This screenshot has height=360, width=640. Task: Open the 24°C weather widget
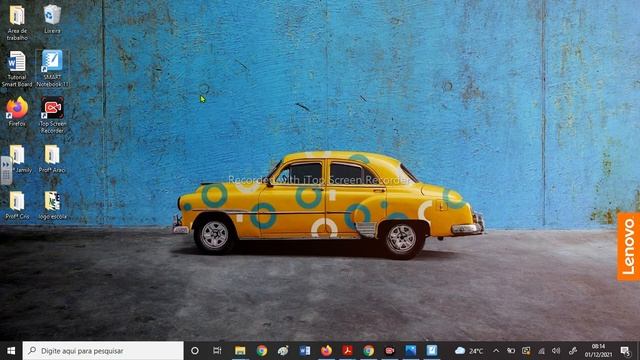(469, 351)
